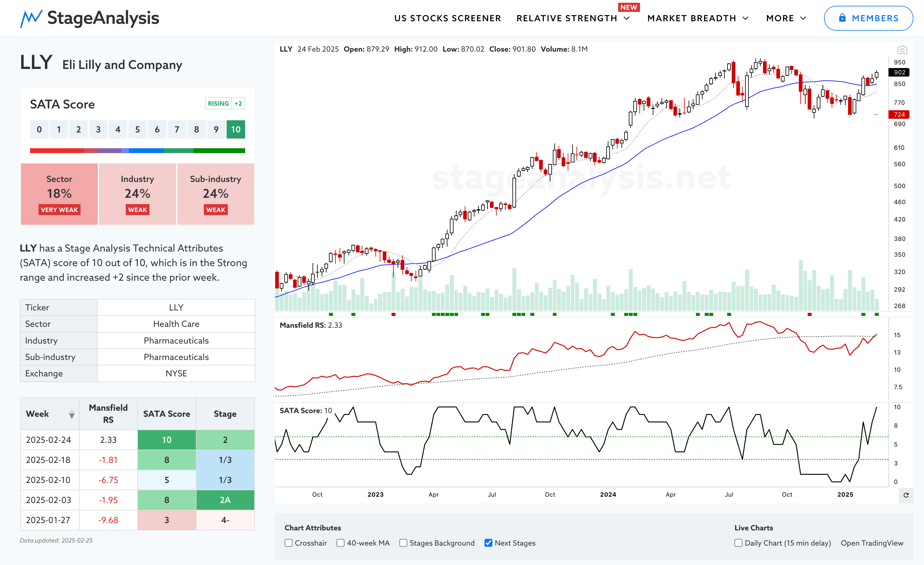Screen dimensions: 924x565
Task: Click the 2025-02-24 week cell
Action: tap(50, 440)
